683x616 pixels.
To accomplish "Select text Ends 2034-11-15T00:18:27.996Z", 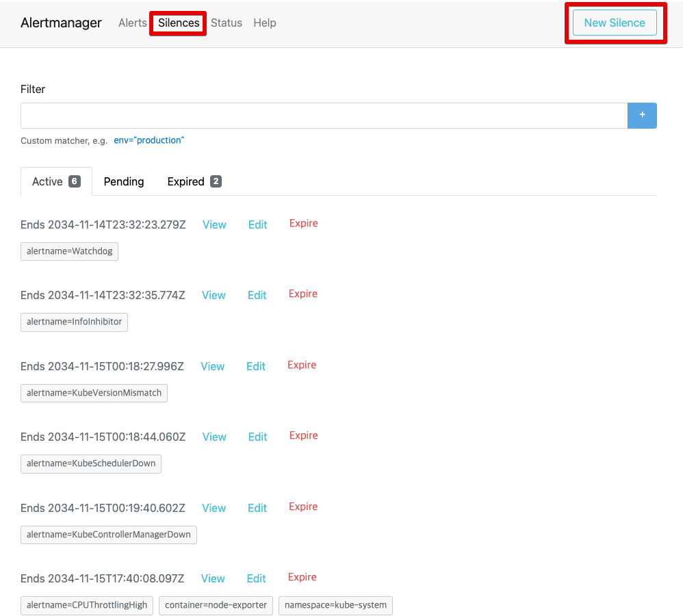I will click(103, 366).
